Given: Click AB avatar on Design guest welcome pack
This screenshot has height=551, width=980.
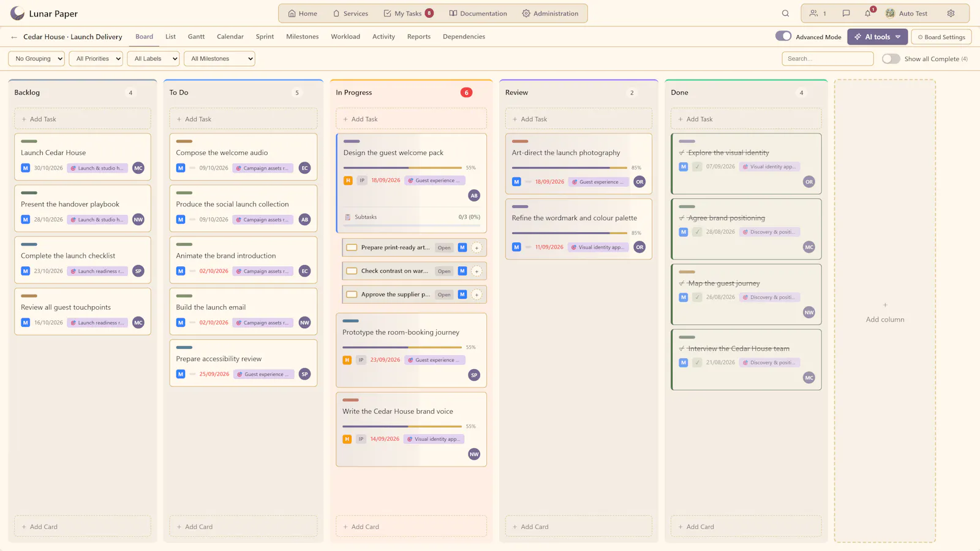Looking at the screenshot, I should tap(474, 195).
